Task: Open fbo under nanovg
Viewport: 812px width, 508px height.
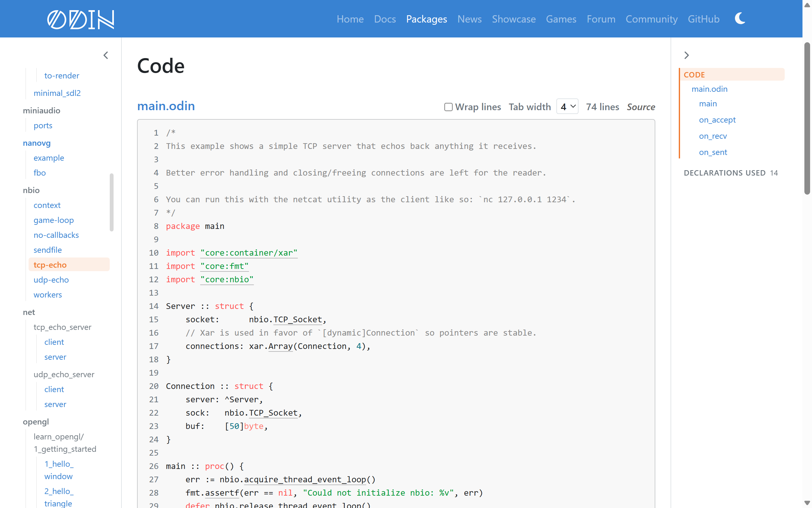Action: [40, 173]
